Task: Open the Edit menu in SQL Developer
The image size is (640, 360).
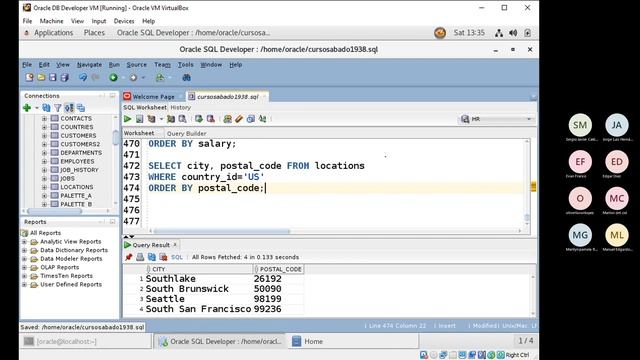Action: (x=44, y=64)
